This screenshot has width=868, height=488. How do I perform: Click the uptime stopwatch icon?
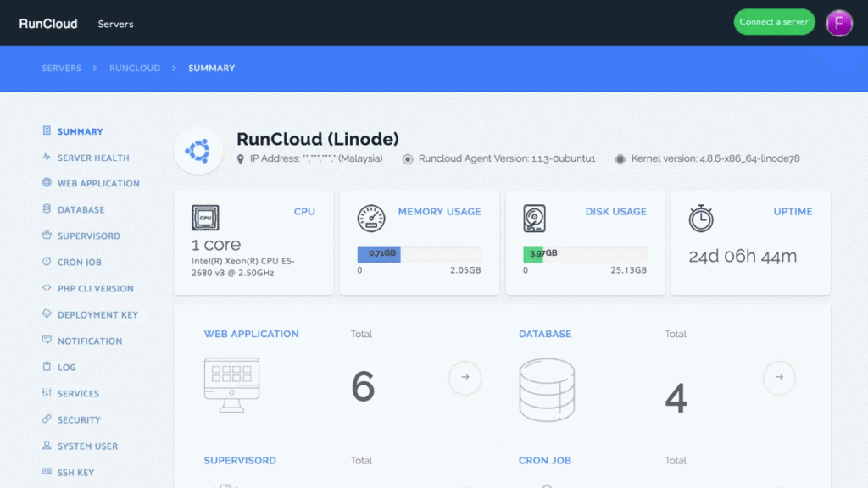tap(701, 218)
